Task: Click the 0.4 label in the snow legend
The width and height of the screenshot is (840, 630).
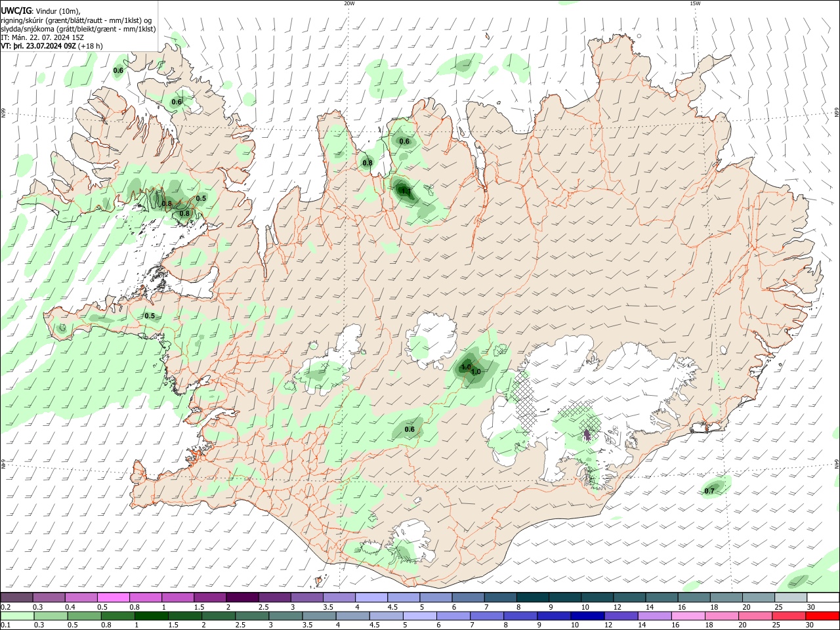Action: click(x=70, y=607)
